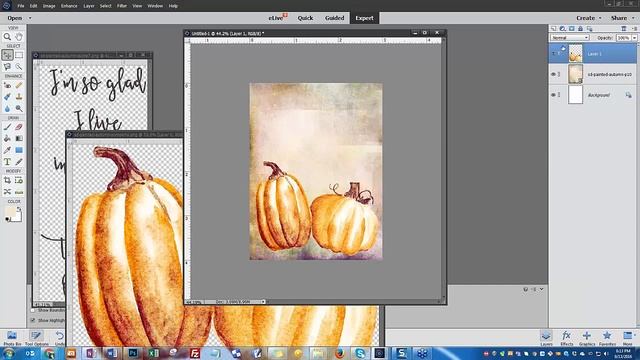Image resolution: width=640 pixels, height=360 pixels.
Task: Select the Move tool
Action: pyautogui.click(x=7, y=55)
